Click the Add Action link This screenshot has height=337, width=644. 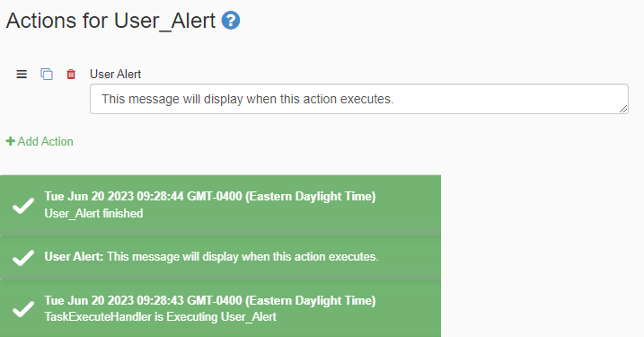(40, 141)
